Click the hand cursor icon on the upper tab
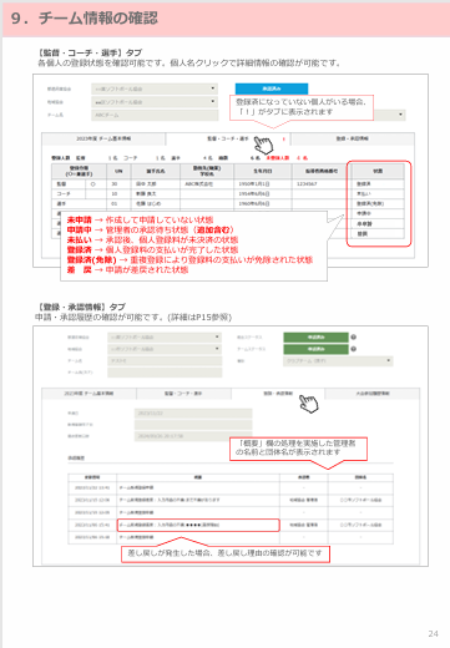 tap(264, 145)
